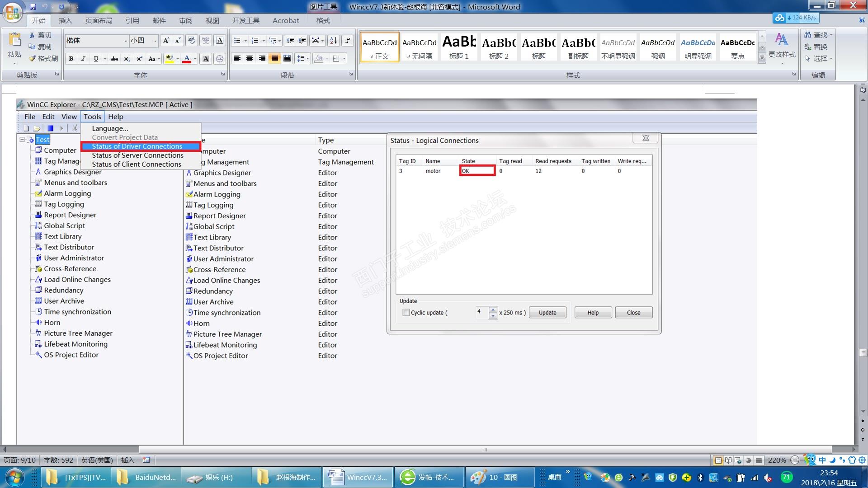Open the 页面布局 ribbon tab
868x488 pixels.
(99, 20)
